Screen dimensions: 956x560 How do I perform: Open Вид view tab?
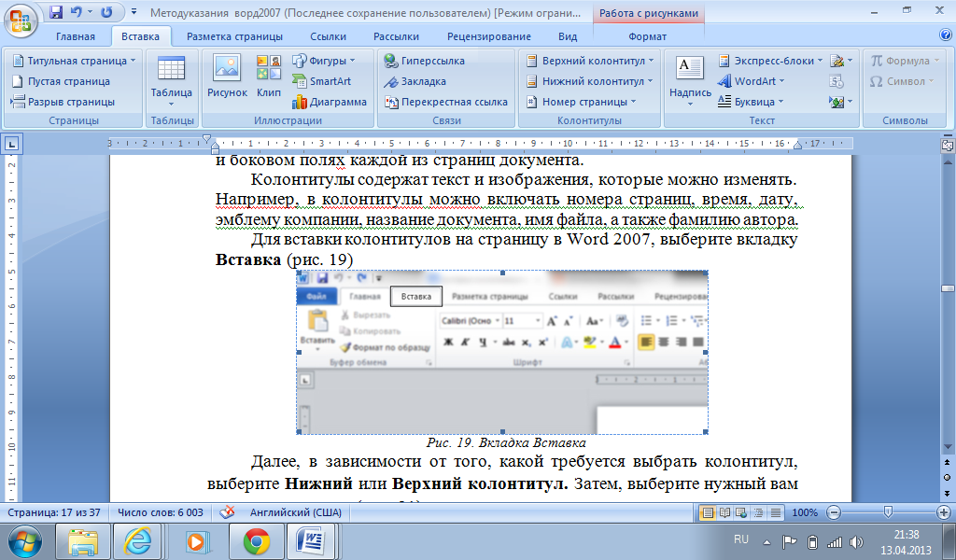pyautogui.click(x=568, y=36)
